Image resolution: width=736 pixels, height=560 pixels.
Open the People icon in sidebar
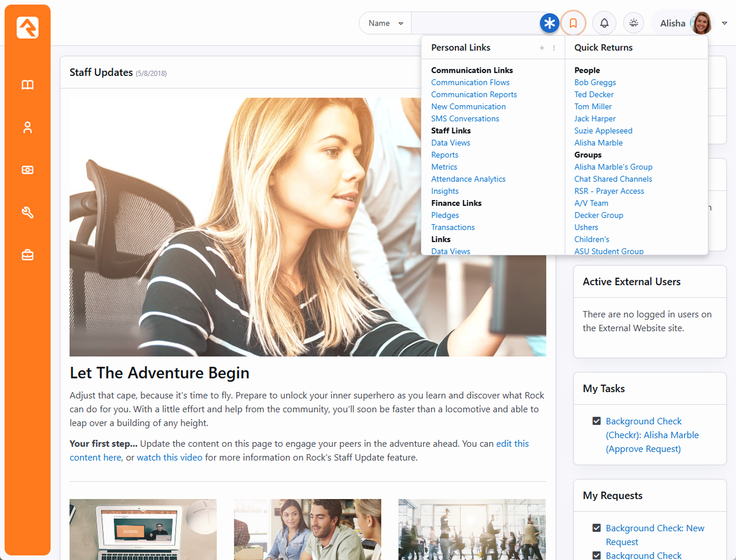coord(28,128)
